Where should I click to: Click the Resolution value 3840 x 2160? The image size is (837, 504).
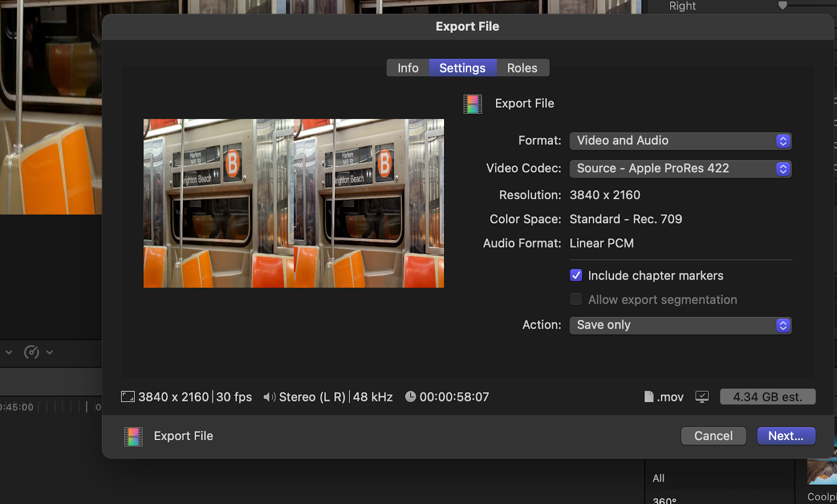605,195
